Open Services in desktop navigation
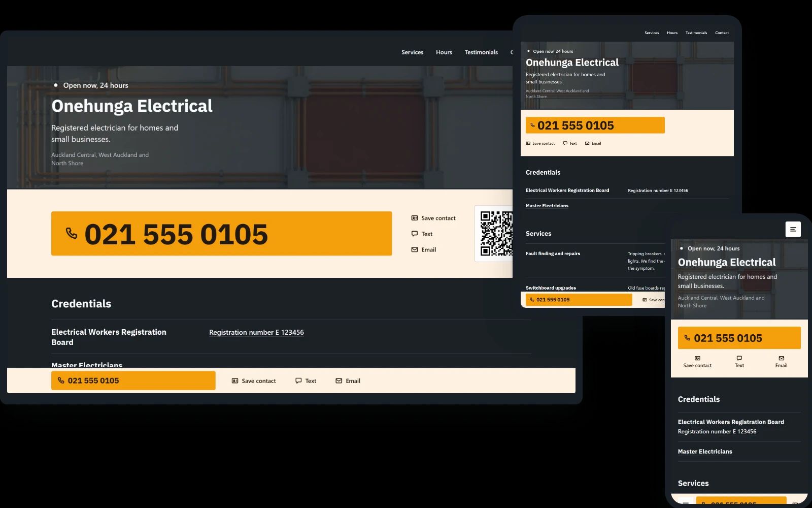This screenshot has height=508, width=812. (412, 52)
